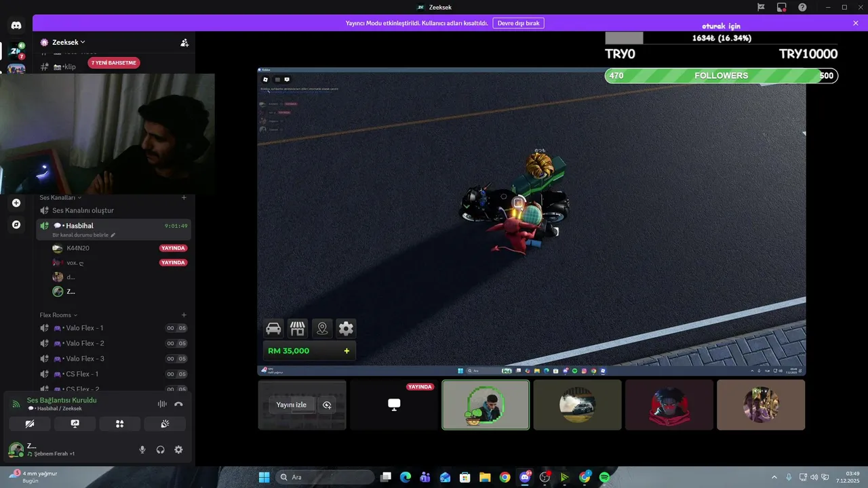Click Devre dışı bırak streamer mode button

click(518, 23)
